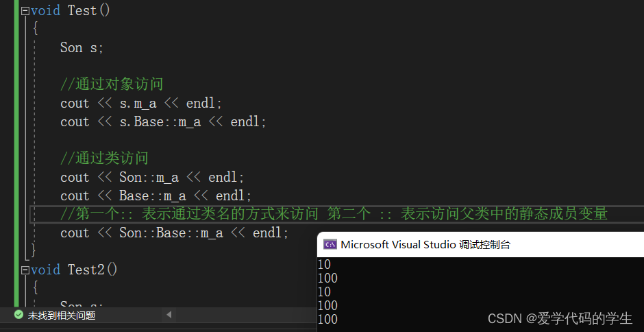Place cursor on 'Son s;' line in Test()
Viewport: 644px width, 332px height.
tap(82, 47)
